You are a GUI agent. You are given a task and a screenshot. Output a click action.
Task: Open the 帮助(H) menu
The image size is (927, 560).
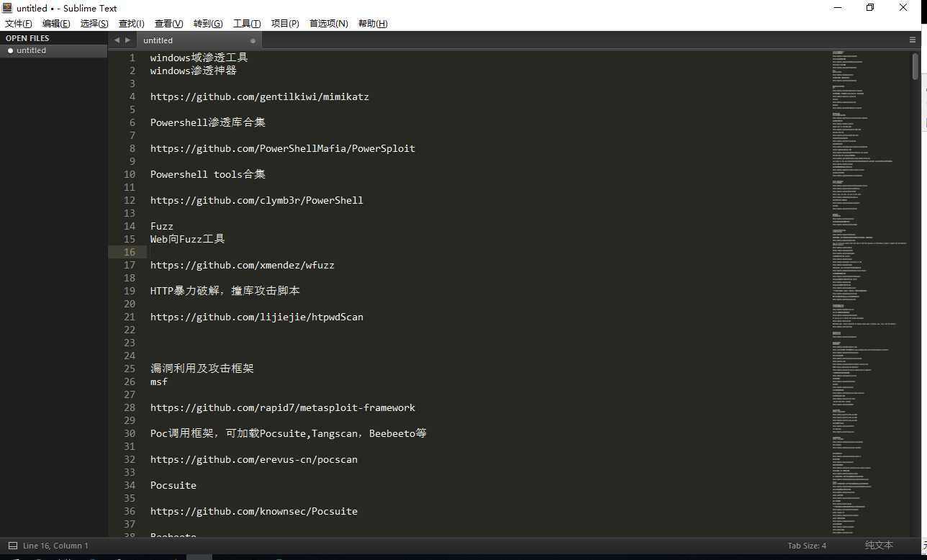coord(373,24)
